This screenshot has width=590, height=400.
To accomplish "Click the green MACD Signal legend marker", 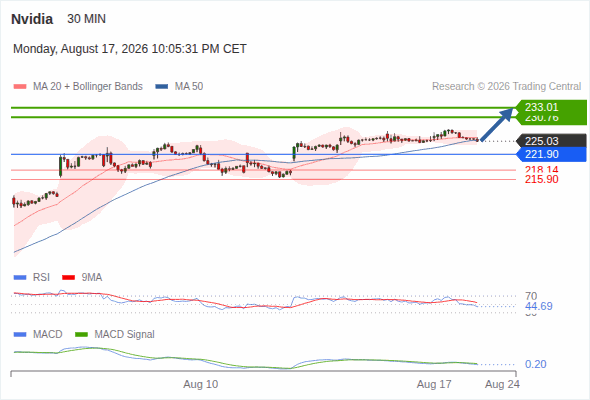I will pos(81,335).
